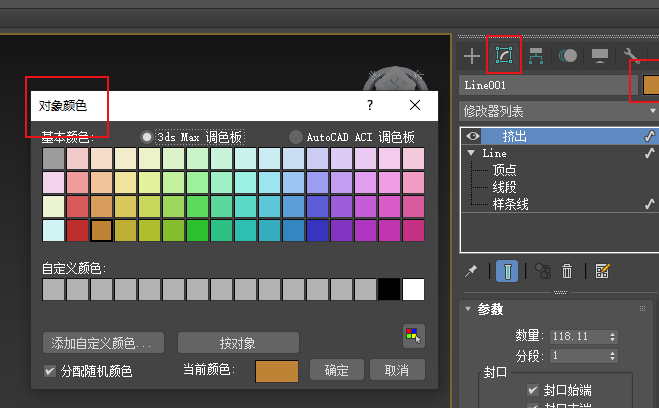659x408 pixels.
Task: Click the Line row pencil icon
Action: coord(650,153)
